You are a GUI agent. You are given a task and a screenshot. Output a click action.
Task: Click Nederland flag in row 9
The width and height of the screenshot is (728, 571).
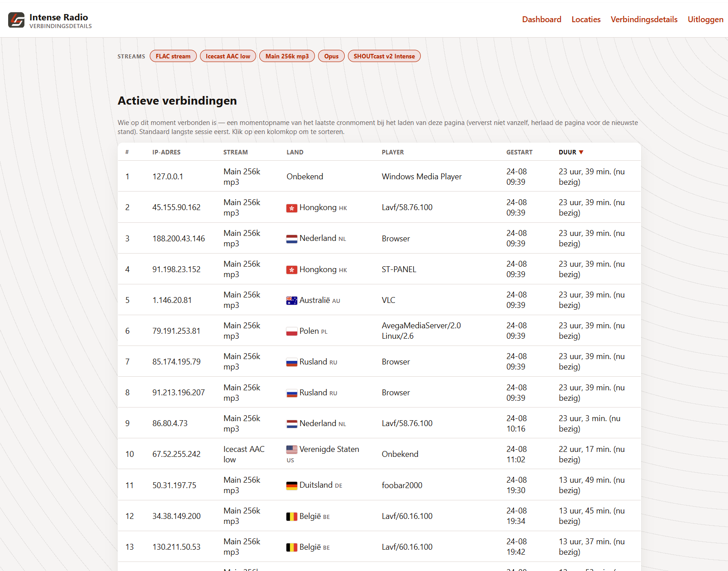(x=292, y=424)
